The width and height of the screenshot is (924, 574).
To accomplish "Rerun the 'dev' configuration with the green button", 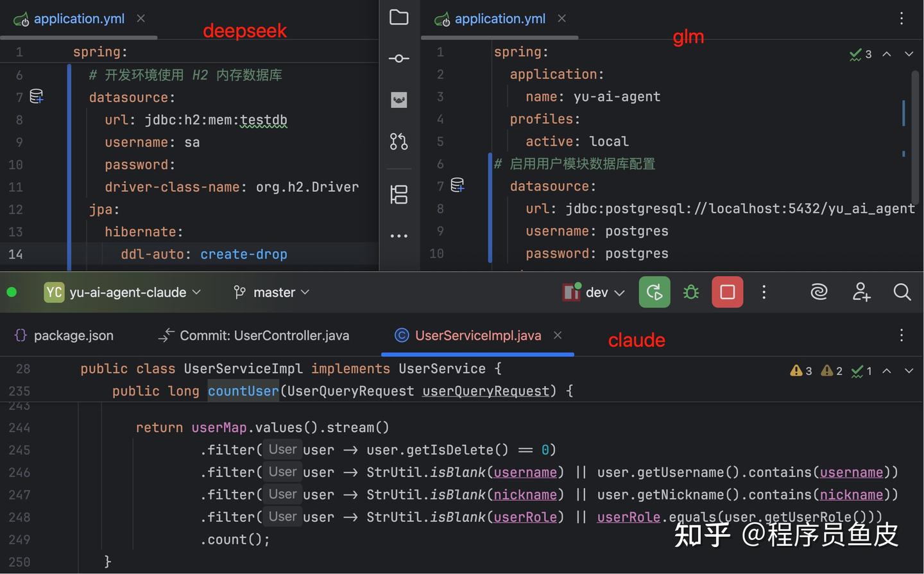I will 654,292.
